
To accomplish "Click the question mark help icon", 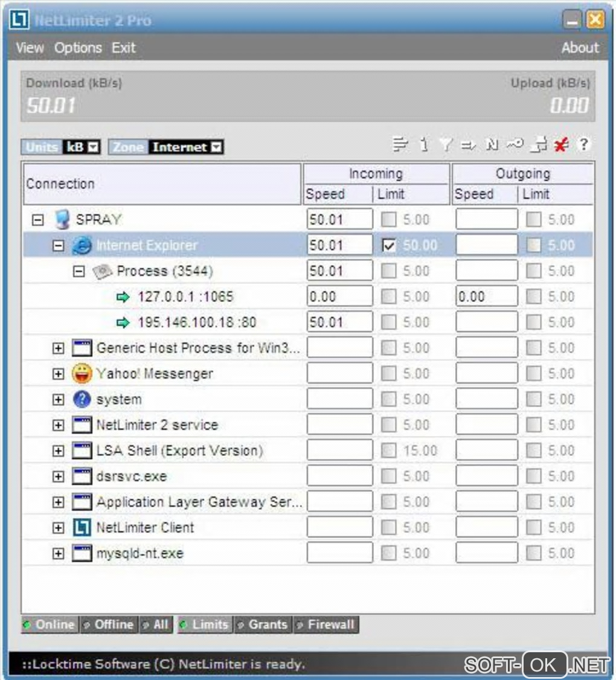I will (x=584, y=144).
